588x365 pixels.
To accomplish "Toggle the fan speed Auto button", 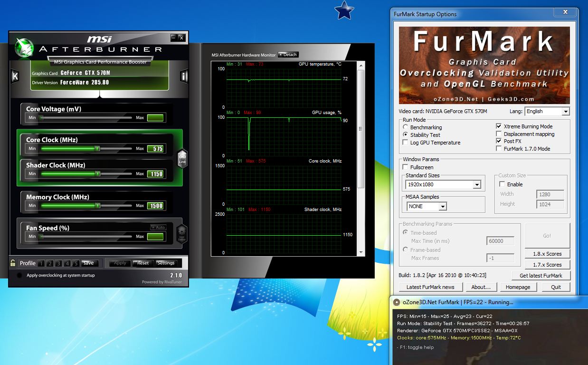I will pyautogui.click(x=158, y=227).
